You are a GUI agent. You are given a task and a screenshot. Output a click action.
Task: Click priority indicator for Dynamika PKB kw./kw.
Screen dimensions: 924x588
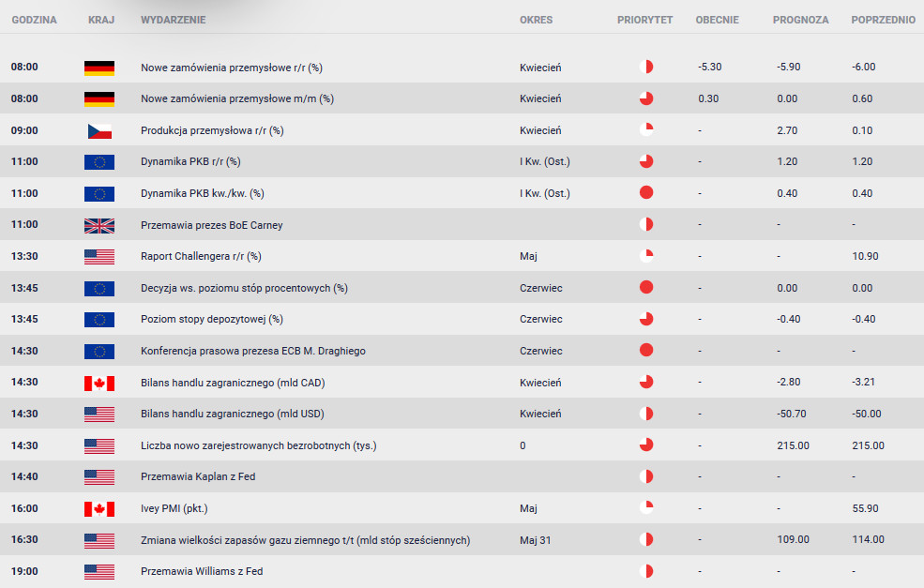coord(646,192)
